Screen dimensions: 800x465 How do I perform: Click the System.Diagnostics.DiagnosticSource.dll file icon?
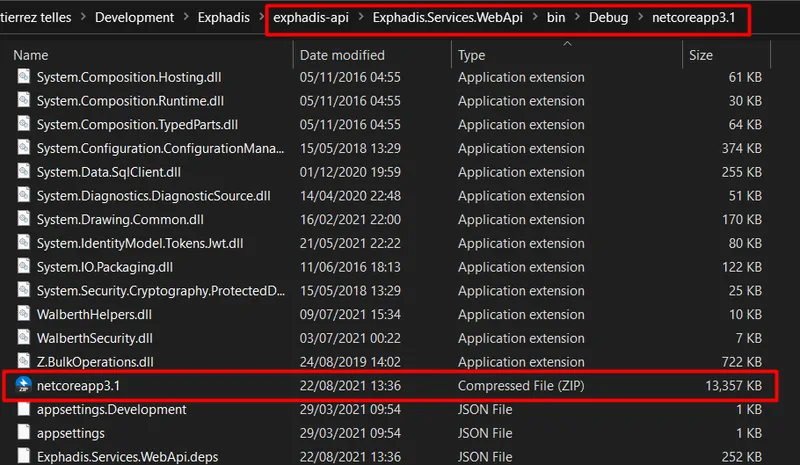point(23,195)
